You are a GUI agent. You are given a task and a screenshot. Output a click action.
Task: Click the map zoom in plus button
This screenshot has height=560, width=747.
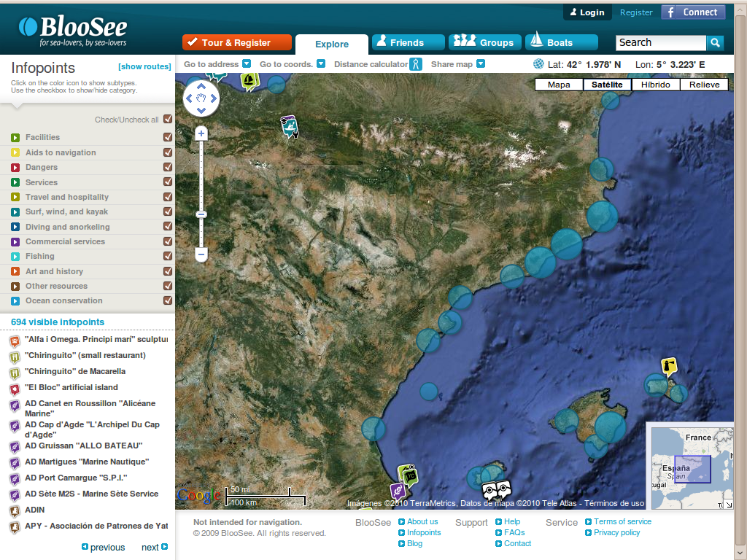(x=201, y=133)
